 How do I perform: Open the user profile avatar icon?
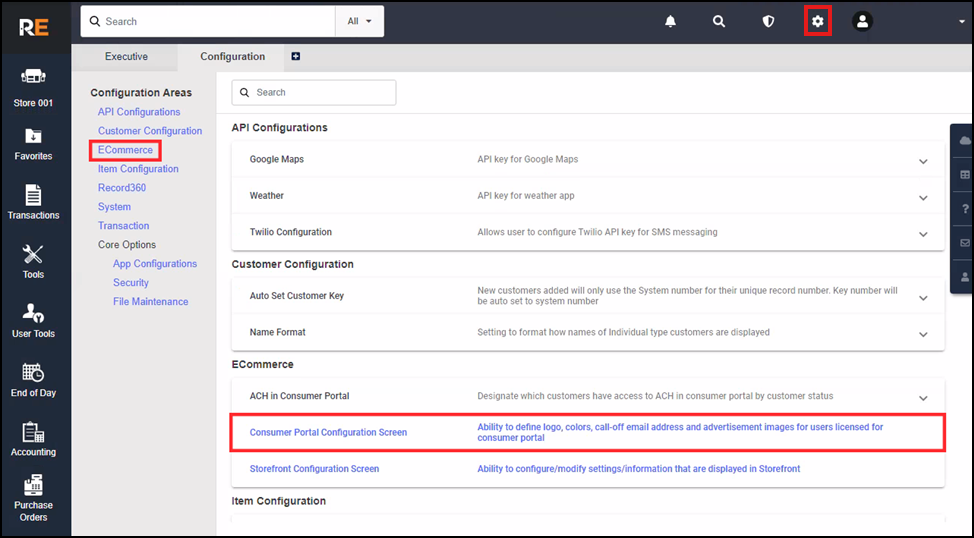click(862, 21)
